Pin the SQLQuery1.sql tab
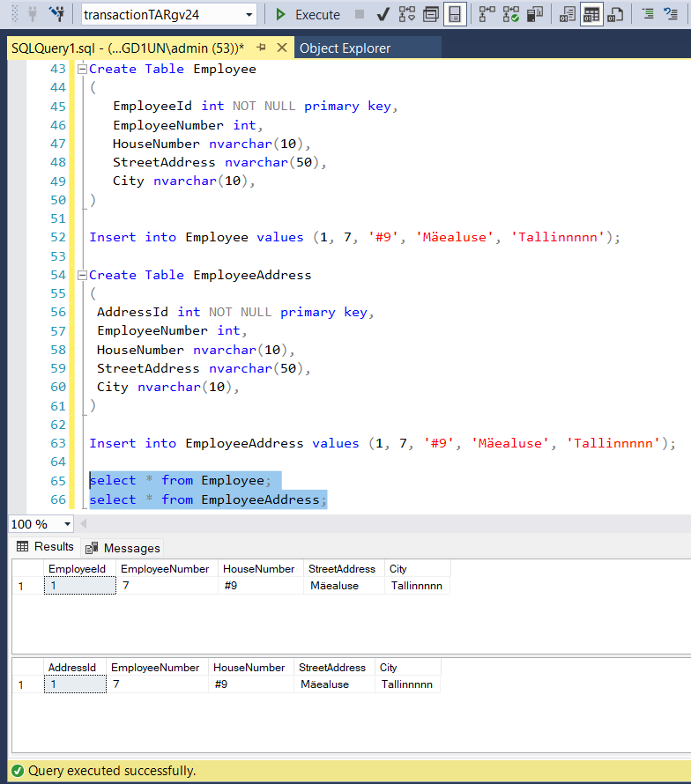The image size is (691, 784). tap(261, 48)
